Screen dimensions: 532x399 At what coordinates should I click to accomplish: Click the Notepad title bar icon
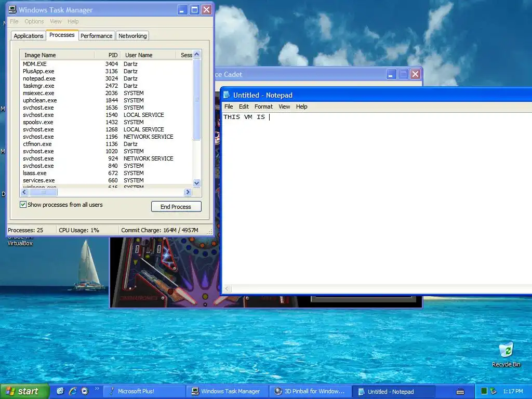click(x=227, y=95)
